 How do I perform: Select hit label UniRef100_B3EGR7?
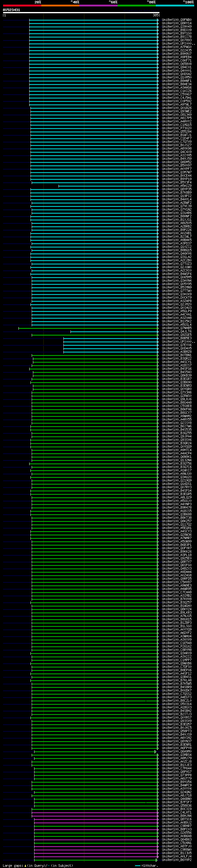[x=177, y=379]
